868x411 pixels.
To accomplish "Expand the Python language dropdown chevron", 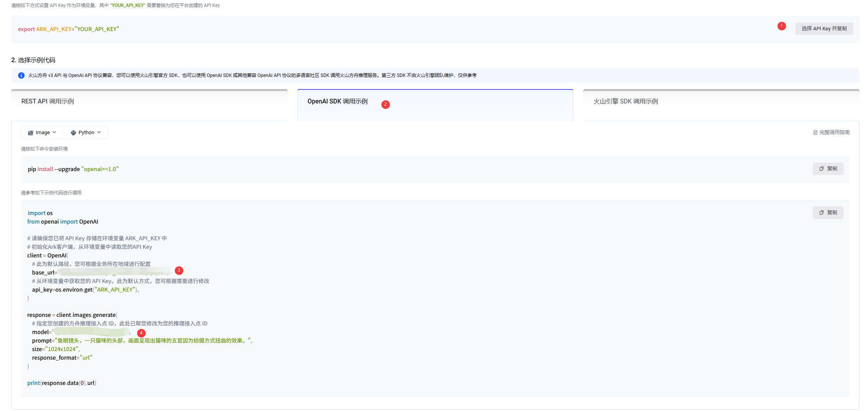I will pyautogui.click(x=99, y=133).
